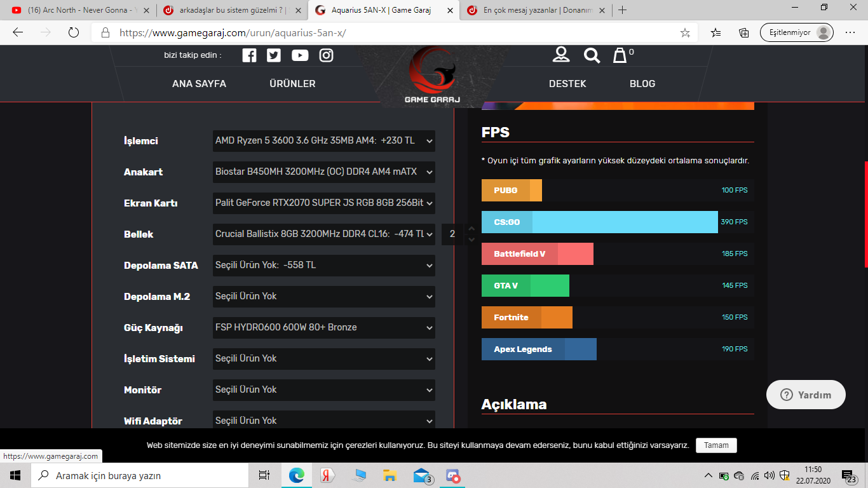This screenshot has width=868, height=488.
Task: Open the notification center icon
Action: point(850,475)
